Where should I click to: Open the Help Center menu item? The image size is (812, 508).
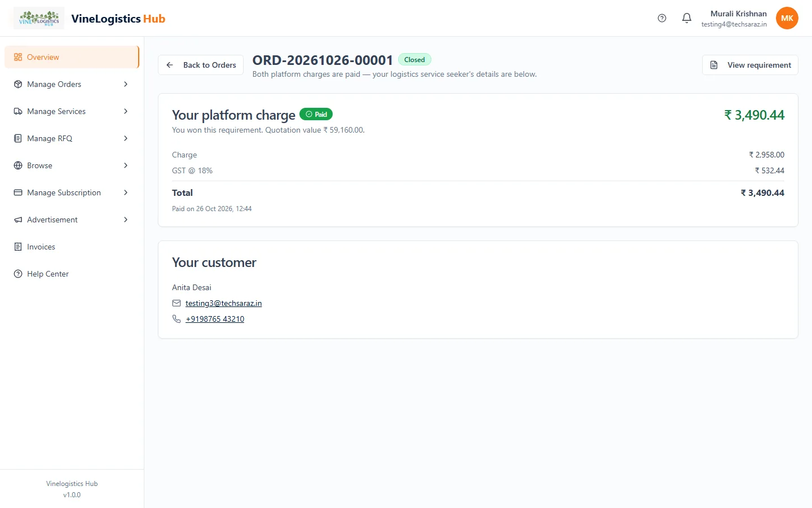[x=72, y=274]
